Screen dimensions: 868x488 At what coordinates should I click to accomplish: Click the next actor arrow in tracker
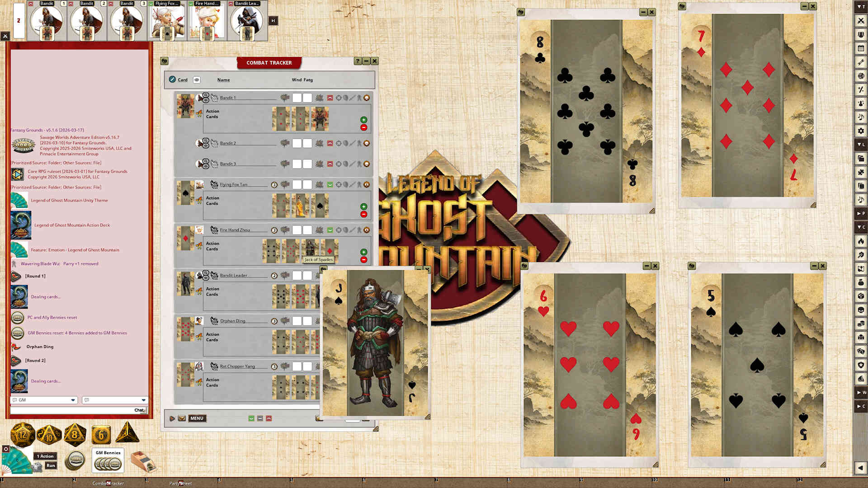pos(172,418)
